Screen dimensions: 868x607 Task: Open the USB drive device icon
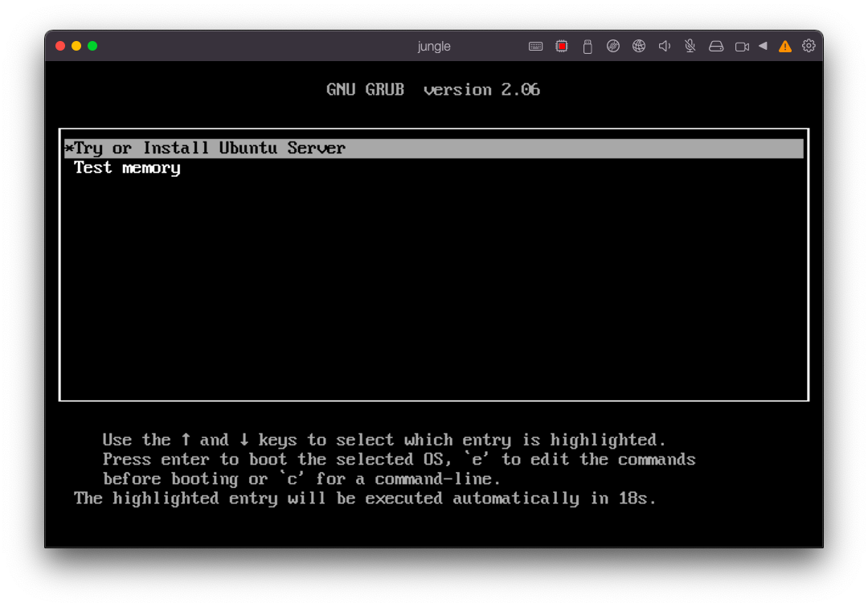coord(588,47)
